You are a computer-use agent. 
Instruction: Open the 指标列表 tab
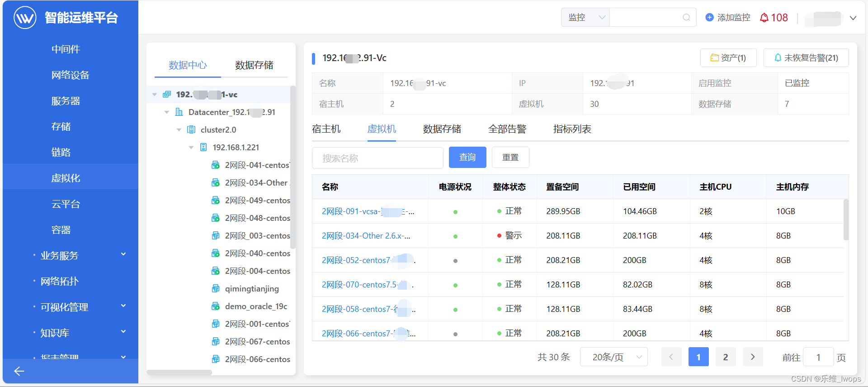(x=572, y=129)
